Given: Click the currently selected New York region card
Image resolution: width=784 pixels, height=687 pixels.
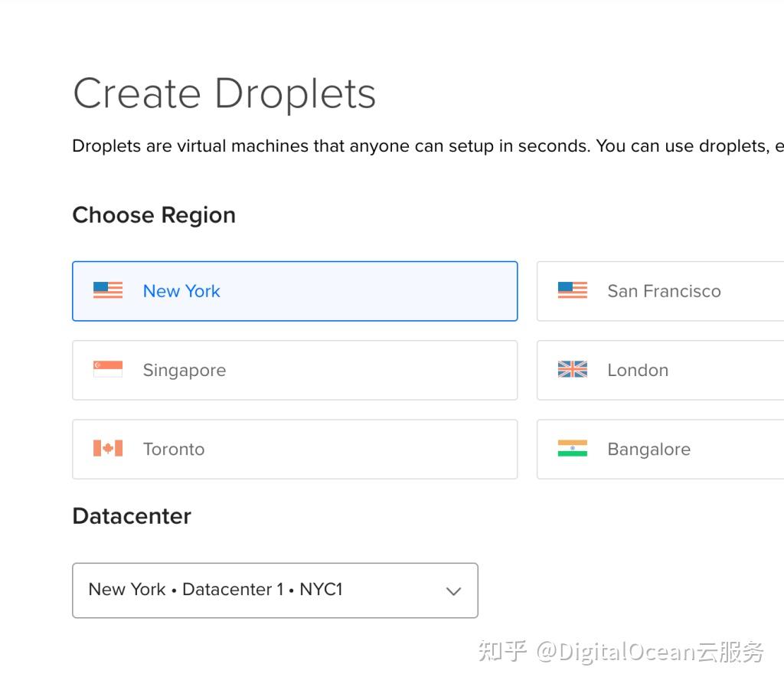Looking at the screenshot, I should [295, 291].
